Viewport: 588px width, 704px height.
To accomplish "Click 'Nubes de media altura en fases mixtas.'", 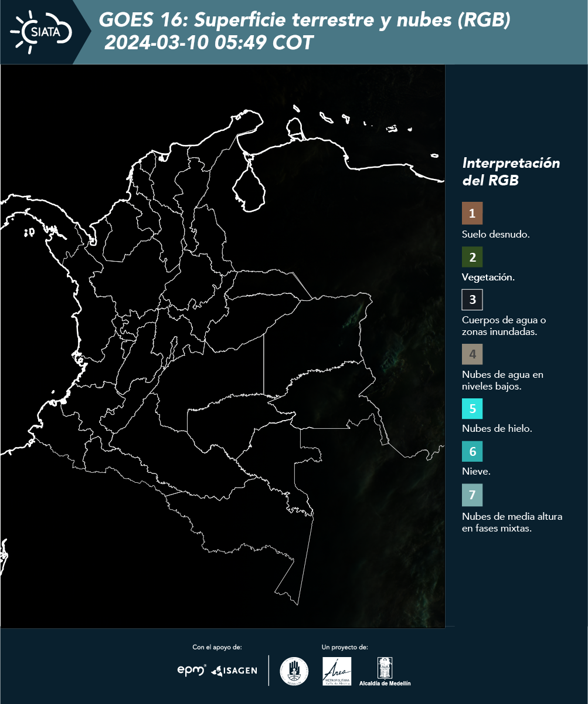I will (x=512, y=523).
